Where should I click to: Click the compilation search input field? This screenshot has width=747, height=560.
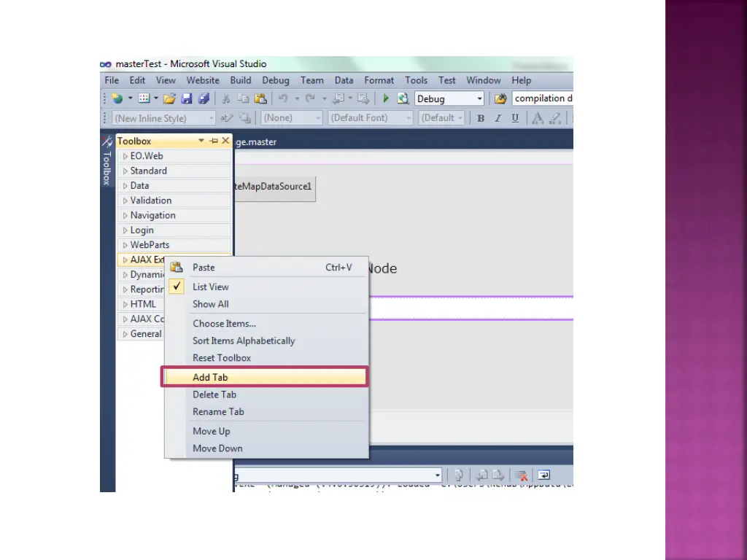pyautogui.click(x=543, y=98)
